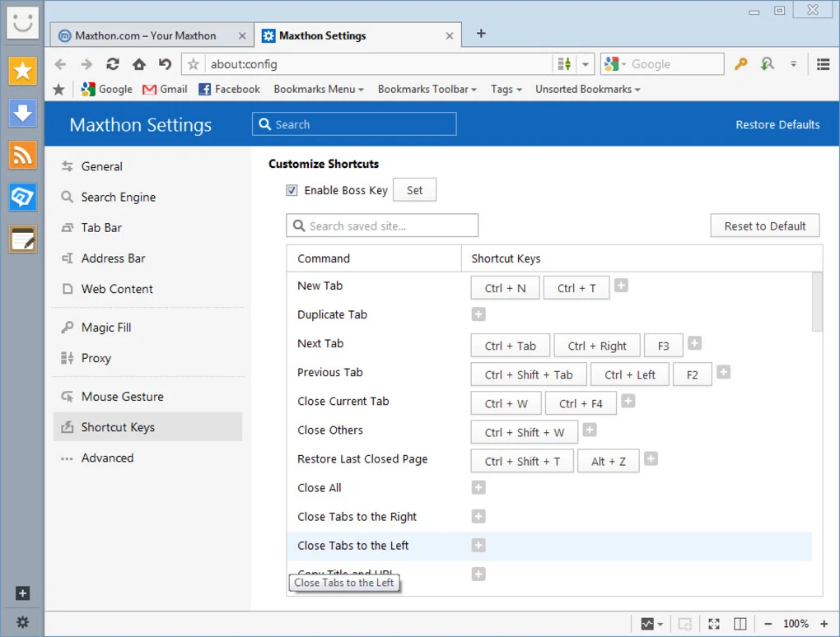Decrease page zoom with the minus control

tap(767, 623)
